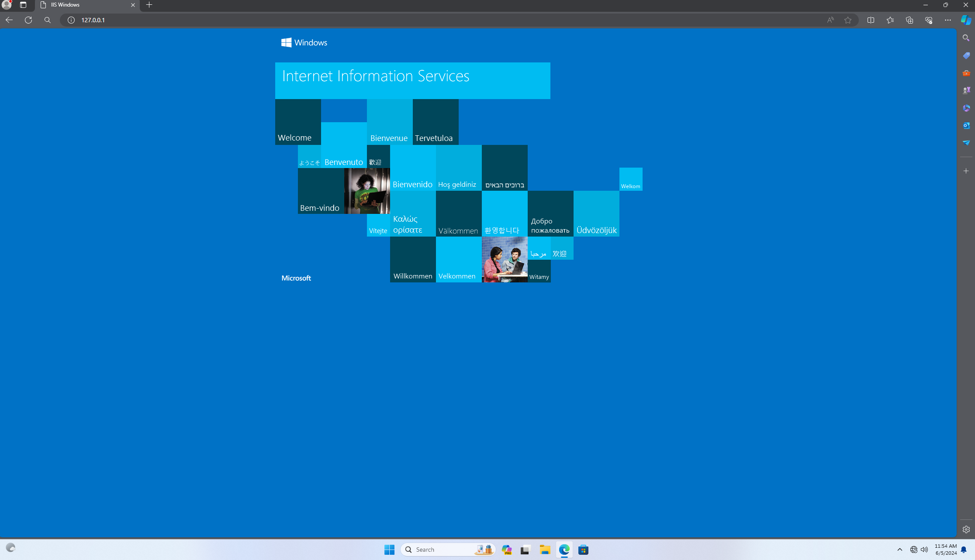This screenshot has width=975, height=560.
Task: Open the Windows Start button
Action: (x=389, y=550)
